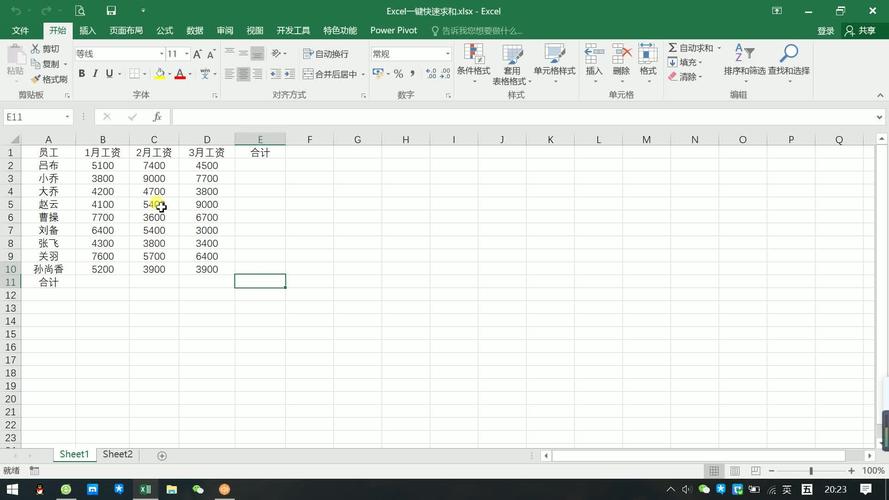Click the increase decimal icon
This screenshot has height=500, width=889.
click(431, 74)
